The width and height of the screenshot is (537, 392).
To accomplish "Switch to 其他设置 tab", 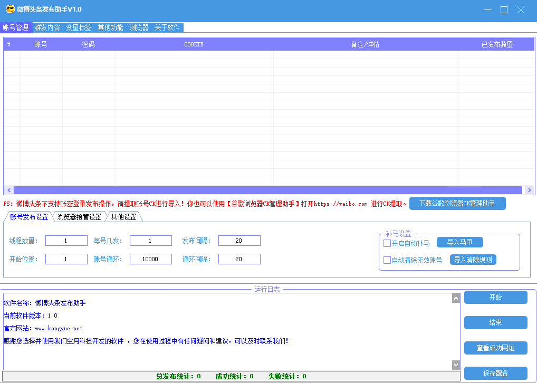I will [123, 217].
